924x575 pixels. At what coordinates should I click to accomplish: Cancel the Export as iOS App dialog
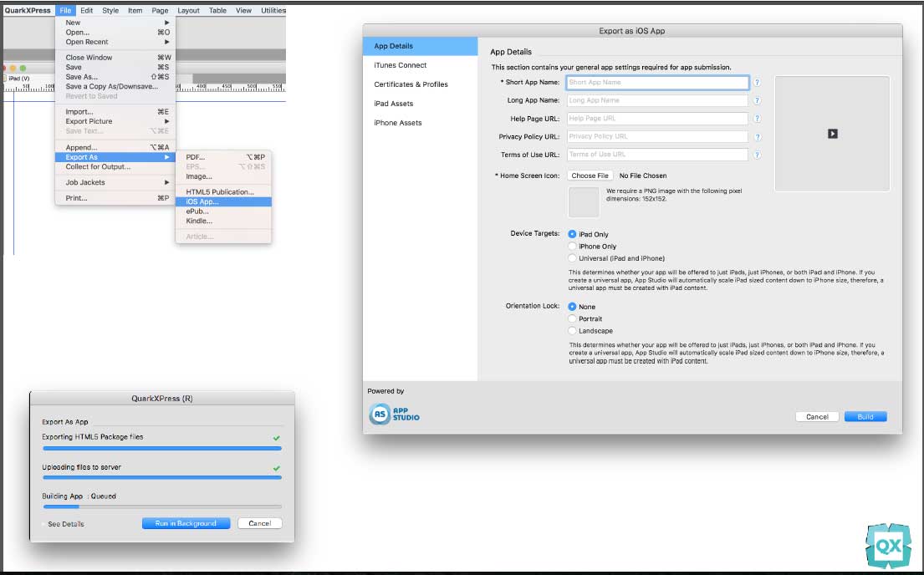pyautogui.click(x=817, y=416)
